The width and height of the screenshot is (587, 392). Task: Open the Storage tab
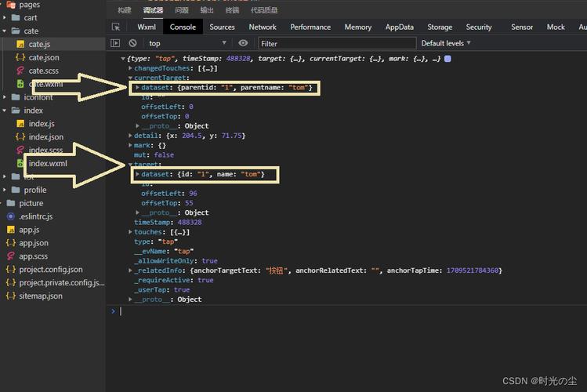tap(440, 27)
